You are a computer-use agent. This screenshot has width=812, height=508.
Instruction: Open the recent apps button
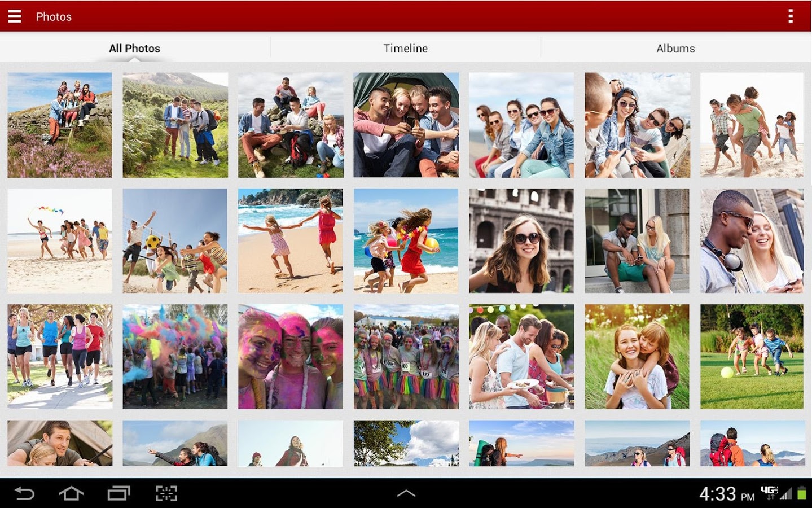coord(118,494)
